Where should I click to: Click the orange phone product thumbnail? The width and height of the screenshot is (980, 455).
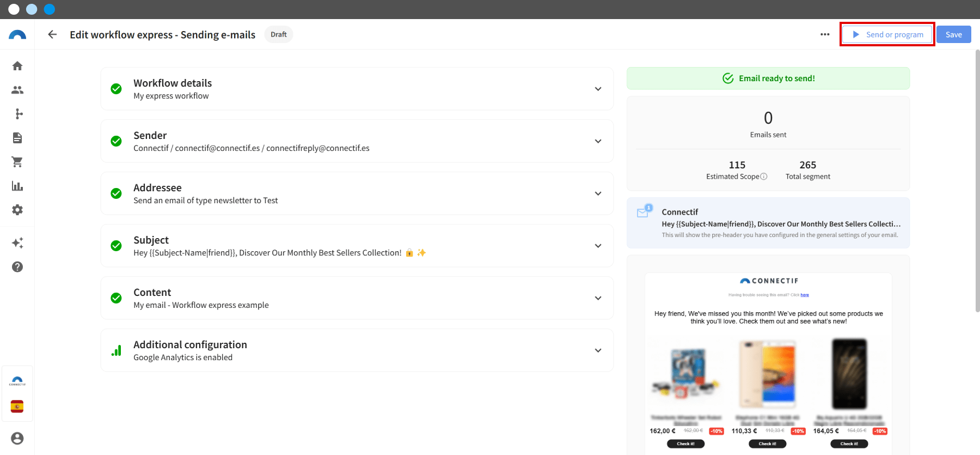click(768, 374)
